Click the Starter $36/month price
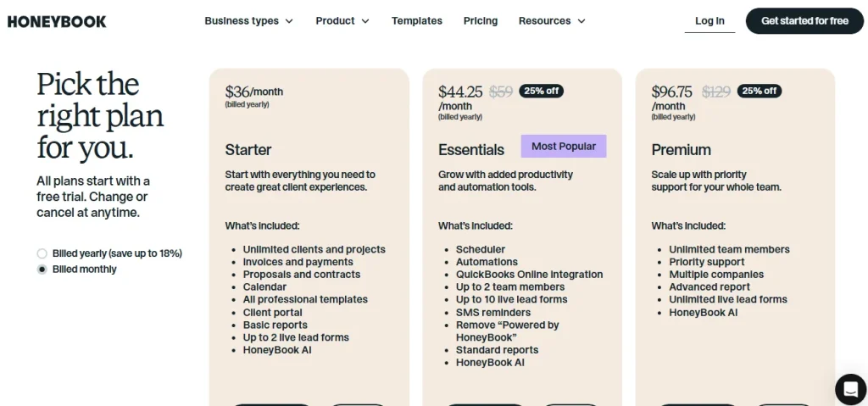 pyautogui.click(x=254, y=92)
